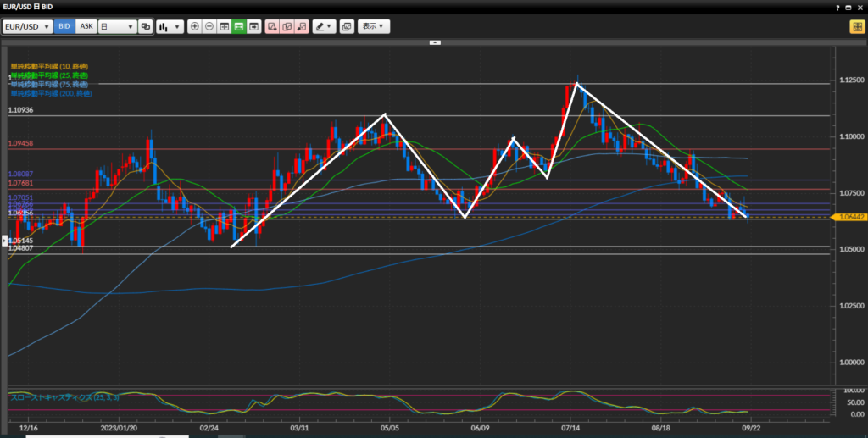Open the candlestick chart type dropdown
Image resolution: width=868 pixels, height=438 pixels.
coord(170,26)
